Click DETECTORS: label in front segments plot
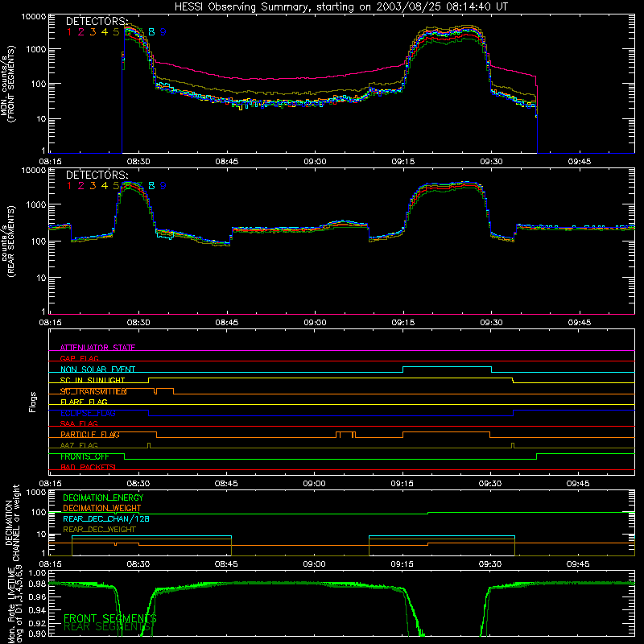 [97, 21]
